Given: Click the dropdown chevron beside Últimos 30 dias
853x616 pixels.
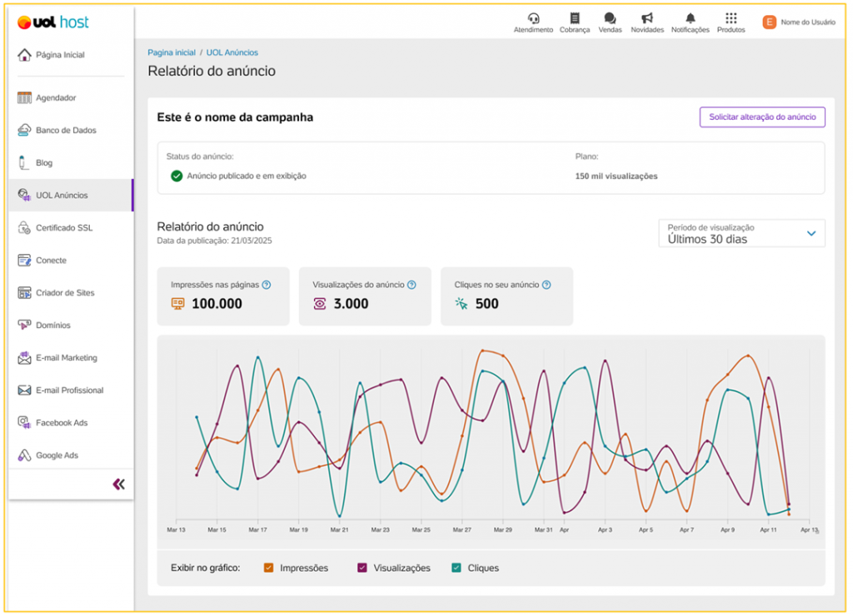Looking at the screenshot, I should coord(811,233).
